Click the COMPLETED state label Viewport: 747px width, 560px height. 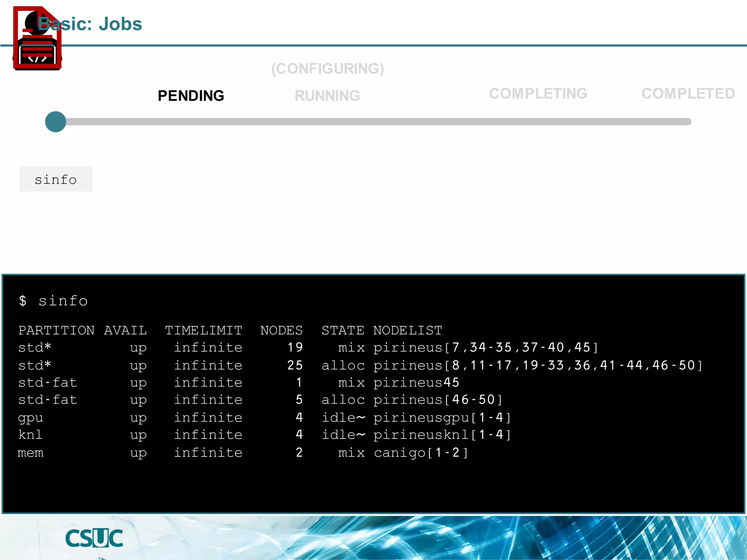pos(688,94)
